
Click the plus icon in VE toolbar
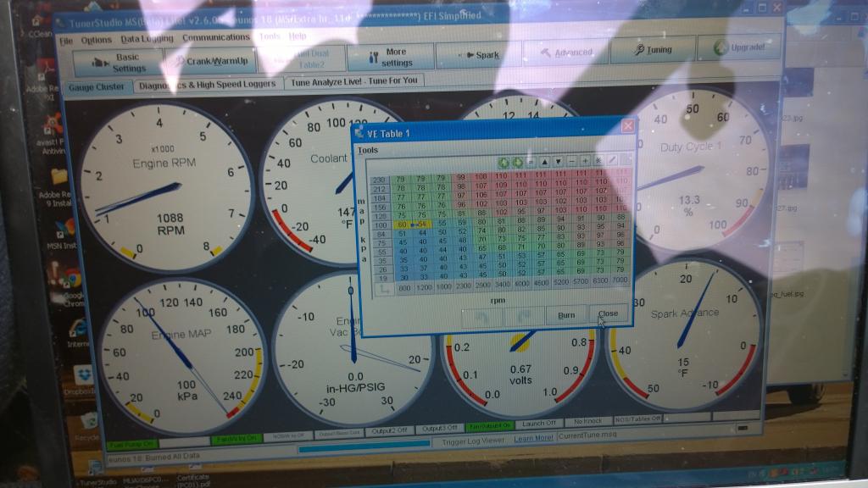pyautogui.click(x=585, y=161)
